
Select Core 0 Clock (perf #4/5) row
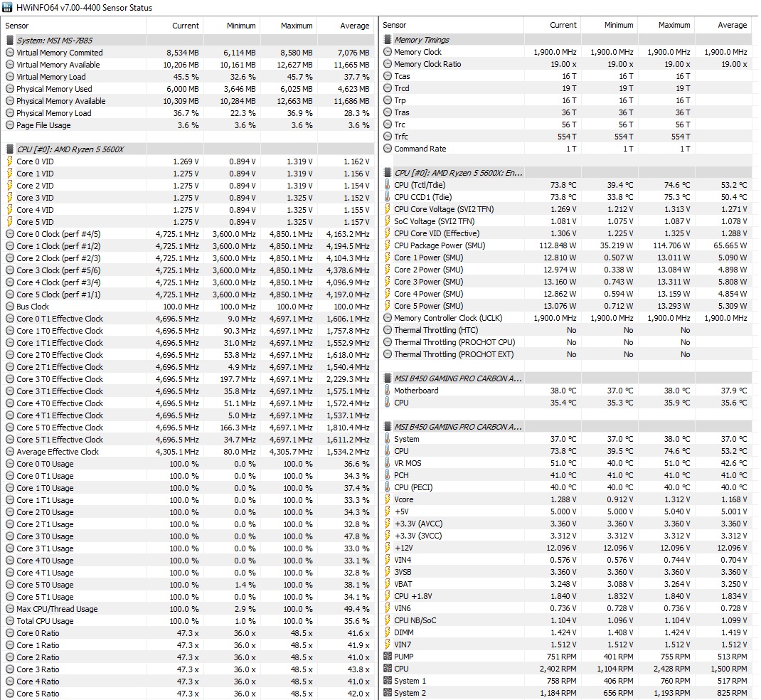click(188, 234)
